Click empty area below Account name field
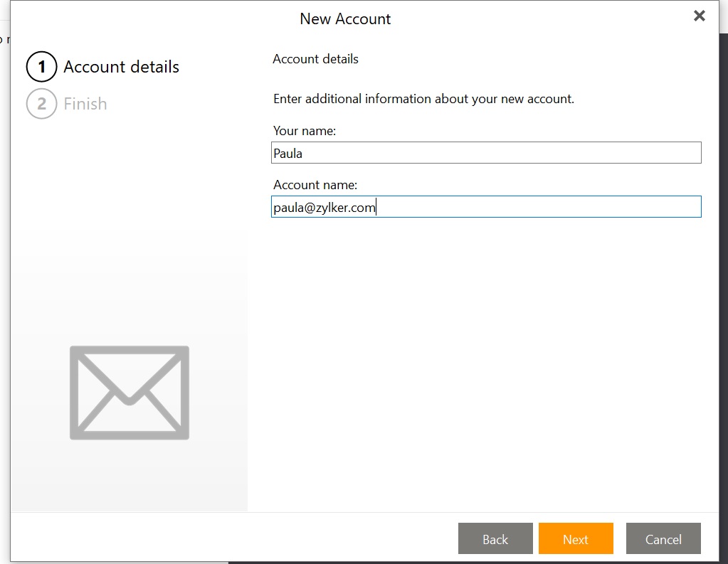This screenshot has width=728, height=564. click(x=484, y=356)
